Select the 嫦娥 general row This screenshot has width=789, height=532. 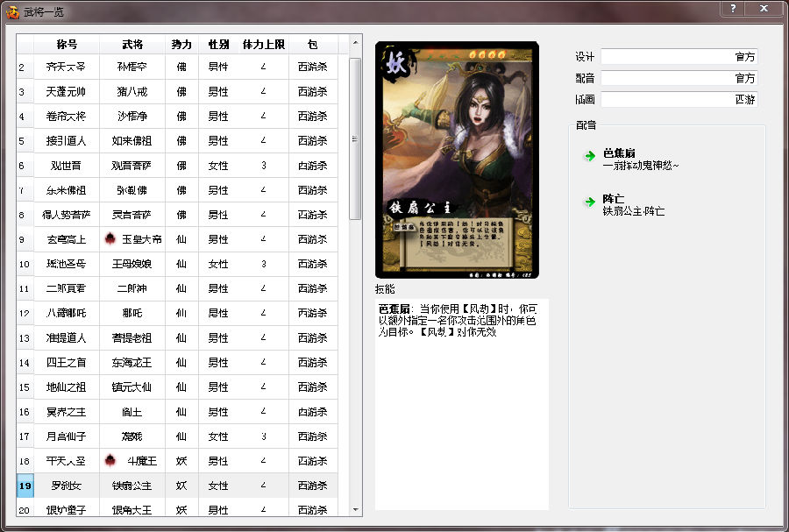click(132, 436)
